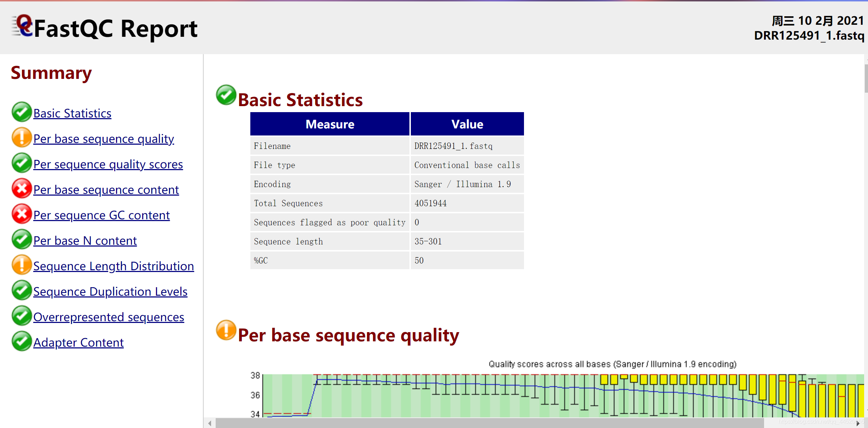
Task: Click the vertical scrollbar thumb at right
Action: (866, 79)
